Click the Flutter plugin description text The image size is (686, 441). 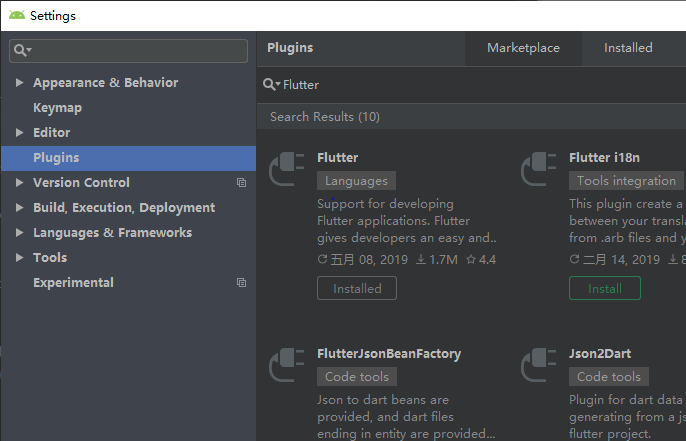[x=407, y=221]
